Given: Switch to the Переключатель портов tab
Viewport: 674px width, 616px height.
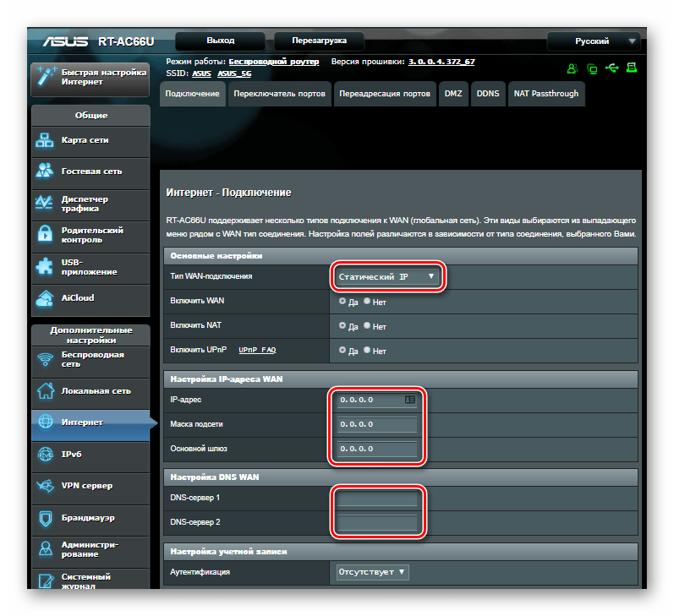Looking at the screenshot, I should tap(279, 94).
